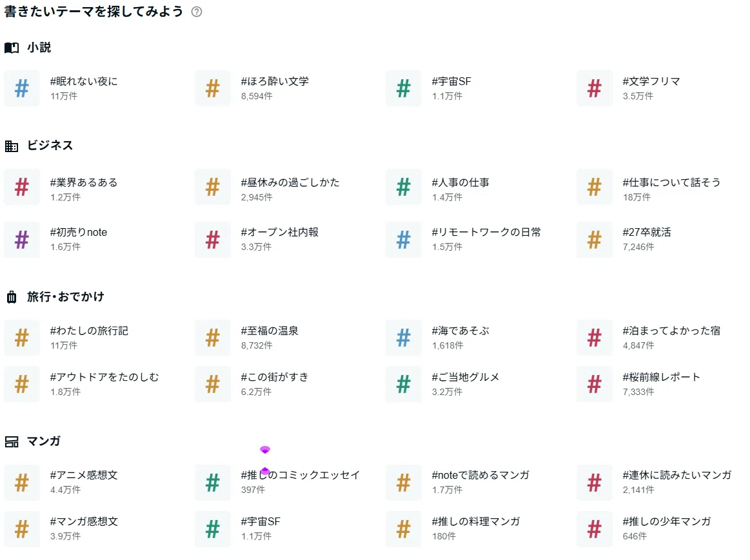Image resolution: width=750 pixels, height=560 pixels.
Task: Click the blue hashtag icon for リモートワークの日常
Action: pos(404,240)
